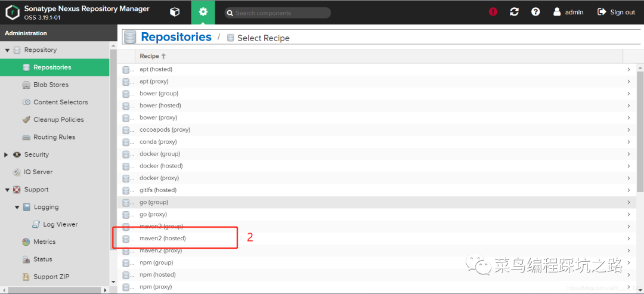The image size is (644, 294).
Task: Select the go (proxy) recipe
Action: point(377,214)
